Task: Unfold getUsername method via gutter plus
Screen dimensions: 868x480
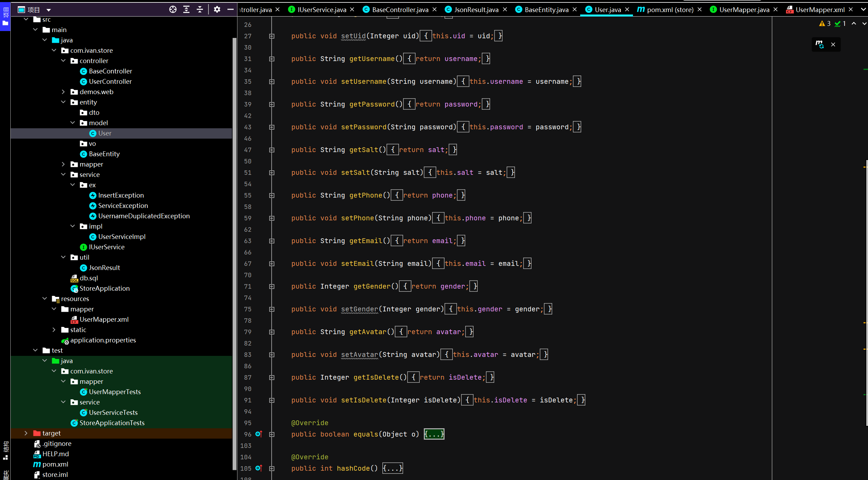Action: (x=272, y=59)
